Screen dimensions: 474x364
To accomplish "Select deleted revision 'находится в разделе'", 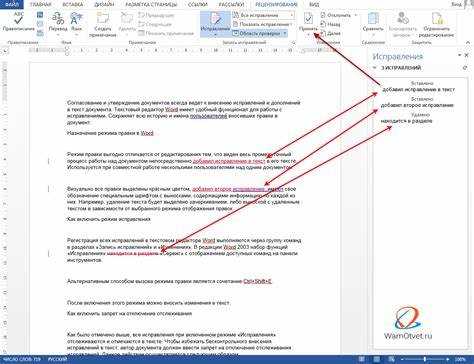I will click(407, 118).
